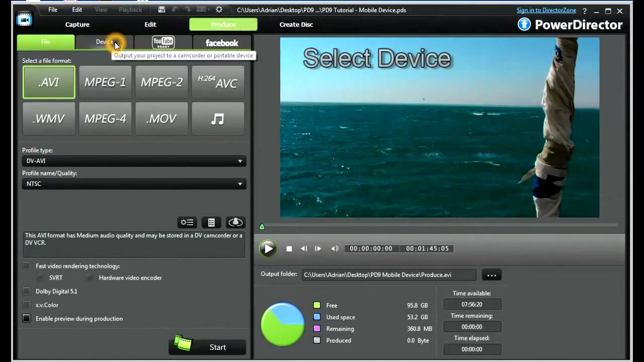The height and width of the screenshot is (362, 644).
Task: Click the Remaining color swatch
Action: click(x=317, y=328)
